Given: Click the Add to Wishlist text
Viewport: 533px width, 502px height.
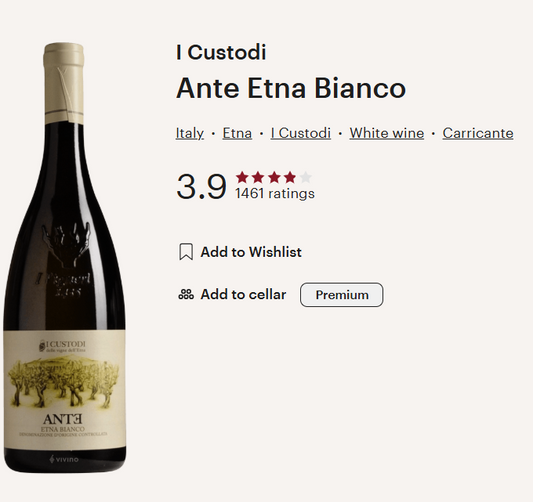Looking at the screenshot, I should (x=251, y=252).
